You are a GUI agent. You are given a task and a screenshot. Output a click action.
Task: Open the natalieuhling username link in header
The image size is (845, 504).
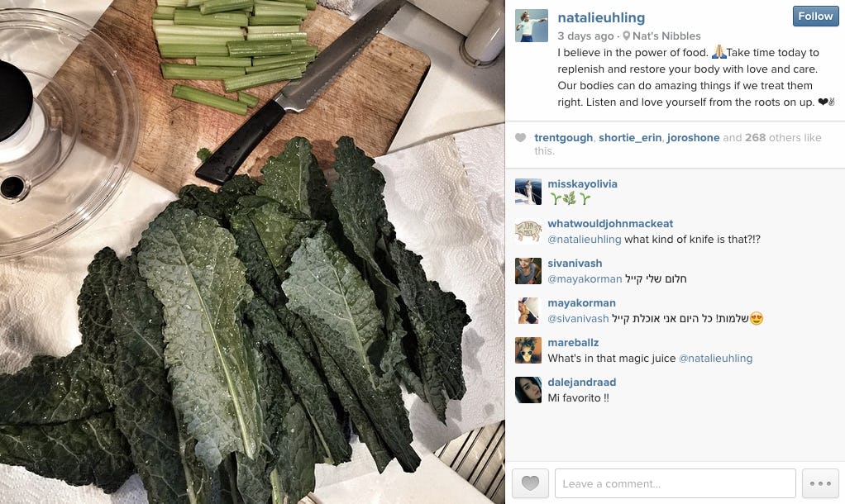(x=601, y=18)
